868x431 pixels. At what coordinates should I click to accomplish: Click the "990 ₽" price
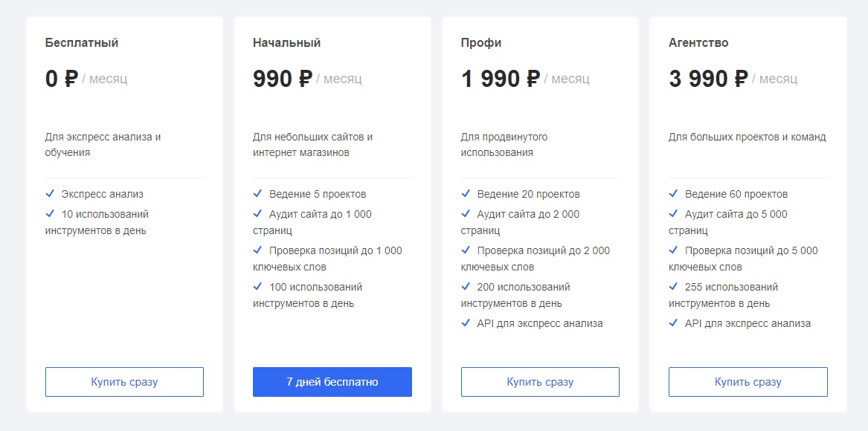tap(283, 79)
